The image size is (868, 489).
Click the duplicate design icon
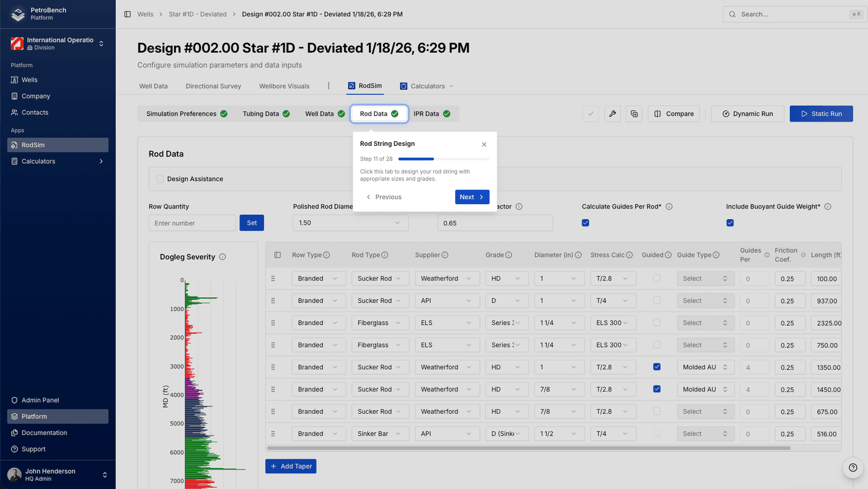tap(634, 114)
